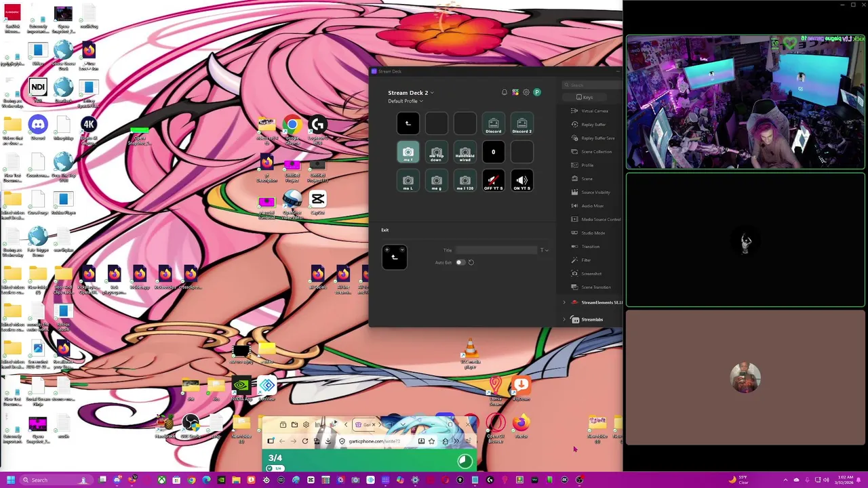This screenshot has width=868, height=488.
Task: Select the Scene action
Action: click(x=583, y=179)
